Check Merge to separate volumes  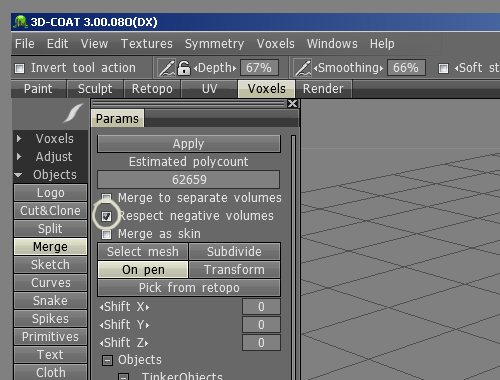pyautogui.click(x=106, y=198)
